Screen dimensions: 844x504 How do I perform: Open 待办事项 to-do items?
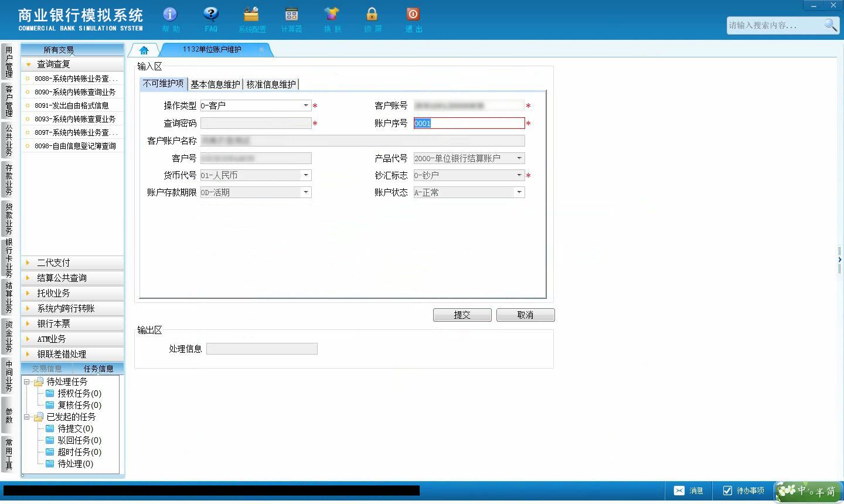(743, 491)
